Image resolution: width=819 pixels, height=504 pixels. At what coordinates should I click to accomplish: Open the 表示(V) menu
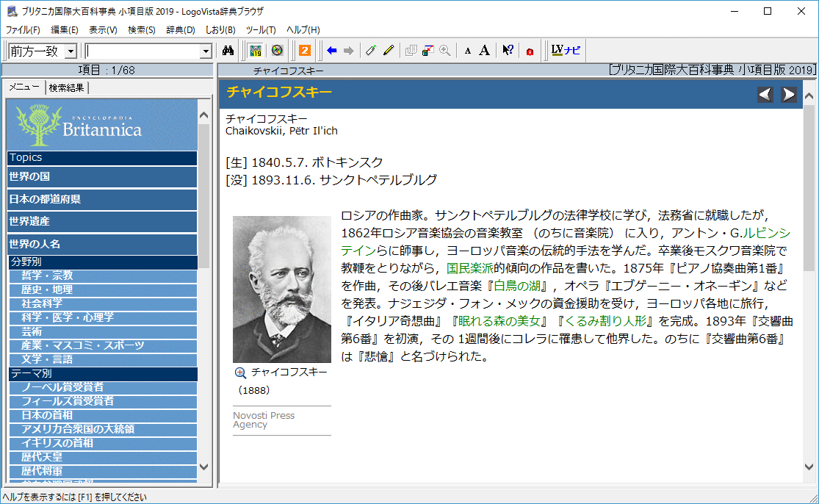(103, 30)
